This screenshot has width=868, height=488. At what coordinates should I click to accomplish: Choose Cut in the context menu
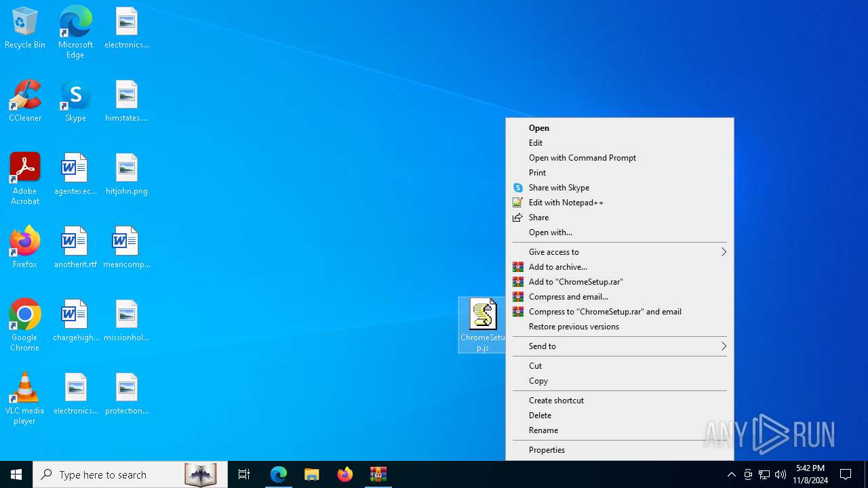[620, 366]
